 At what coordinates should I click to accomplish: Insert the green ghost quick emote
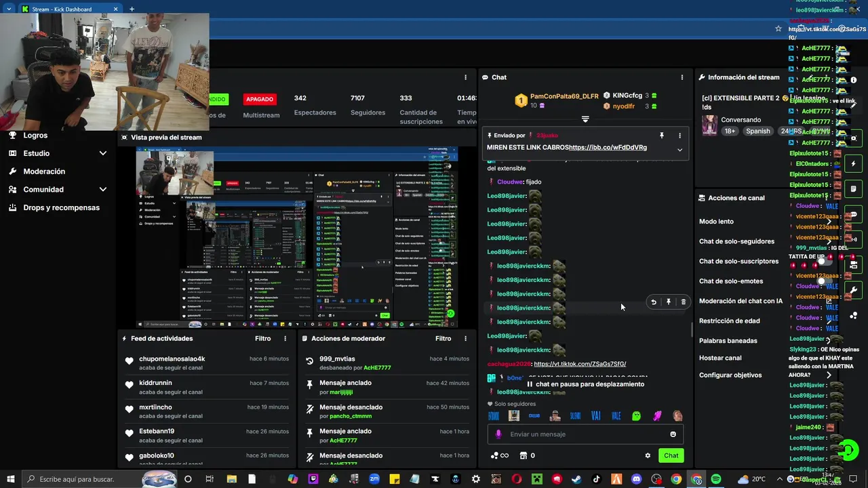(x=636, y=416)
